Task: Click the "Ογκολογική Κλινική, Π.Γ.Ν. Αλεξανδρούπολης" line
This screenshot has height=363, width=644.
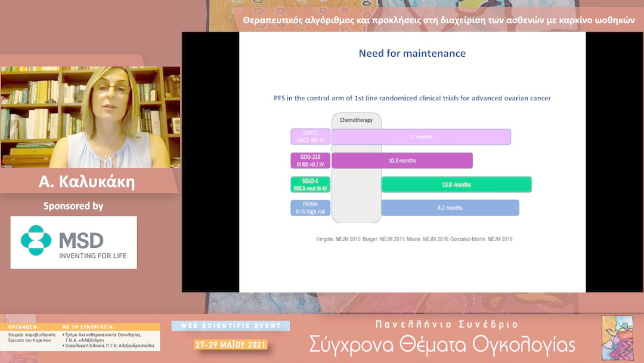Action: (x=109, y=346)
